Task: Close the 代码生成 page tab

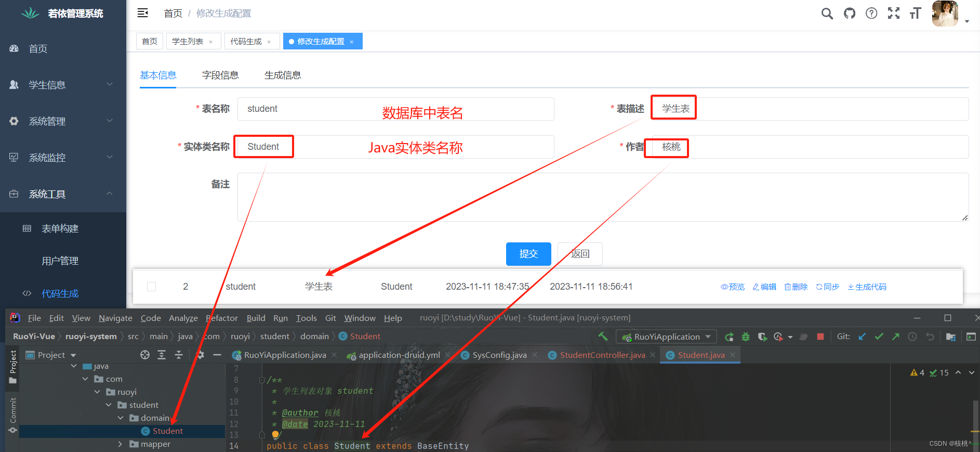Action: click(x=269, y=42)
